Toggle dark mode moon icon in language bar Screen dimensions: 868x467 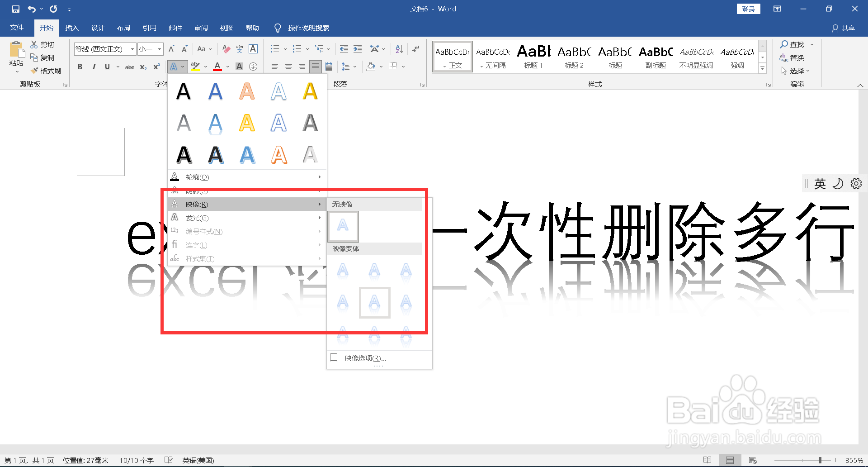[x=838, y=183]
